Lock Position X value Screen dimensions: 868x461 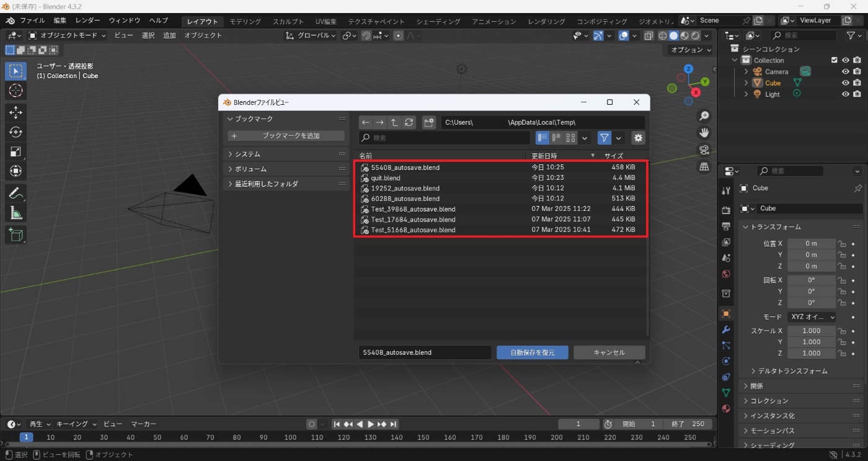(842, 244)
